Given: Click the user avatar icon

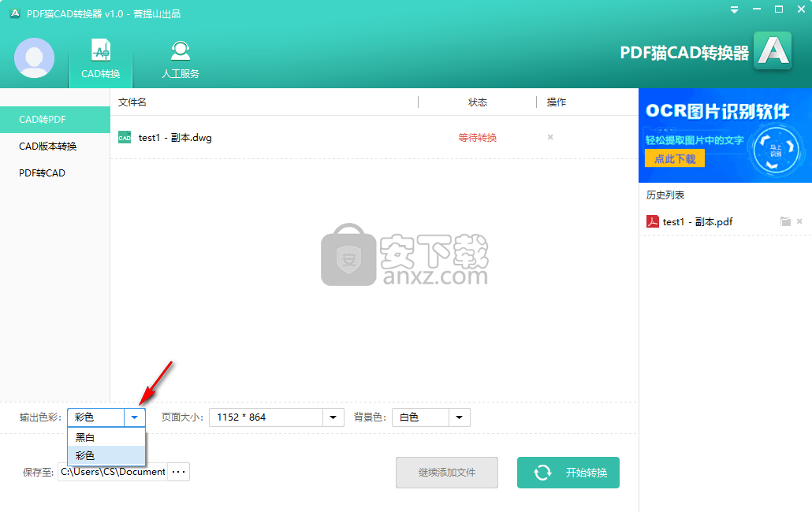Looking at the screenshot, I should pos(34,58).
